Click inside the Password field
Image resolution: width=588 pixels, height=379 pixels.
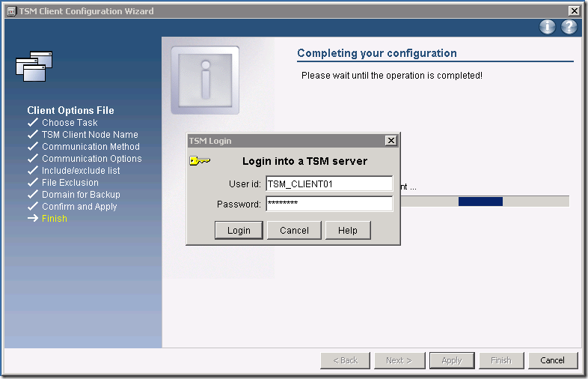[x=329, y=204]
